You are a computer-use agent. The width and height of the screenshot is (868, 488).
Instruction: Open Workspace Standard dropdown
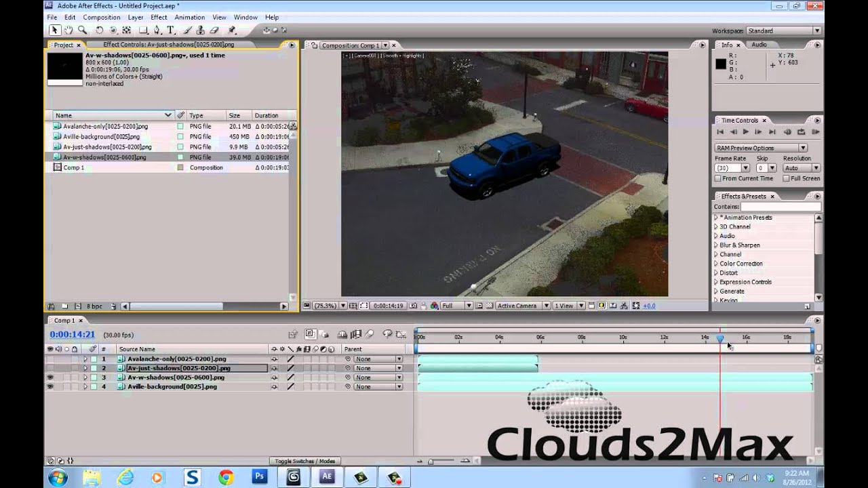784,30
